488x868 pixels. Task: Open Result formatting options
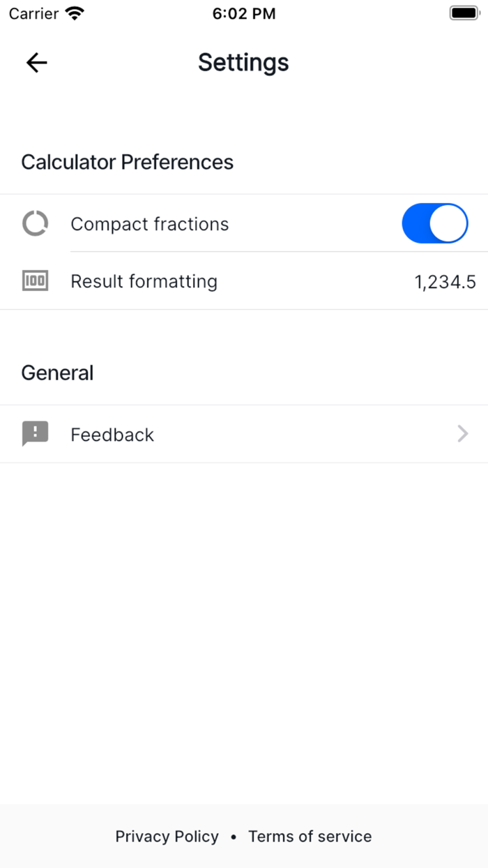point(244,280)
